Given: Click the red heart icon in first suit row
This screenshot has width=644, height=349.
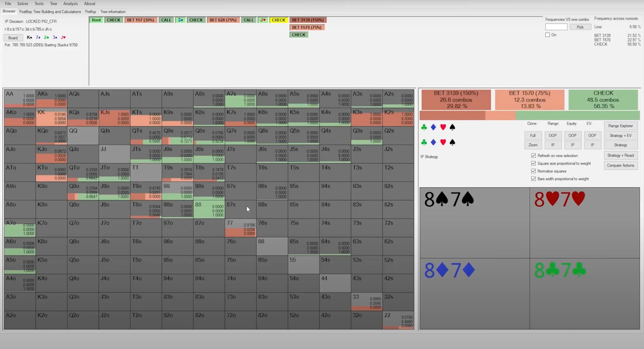Looking at the screenshot, I should pyautogui.click(x=443, y=127).
